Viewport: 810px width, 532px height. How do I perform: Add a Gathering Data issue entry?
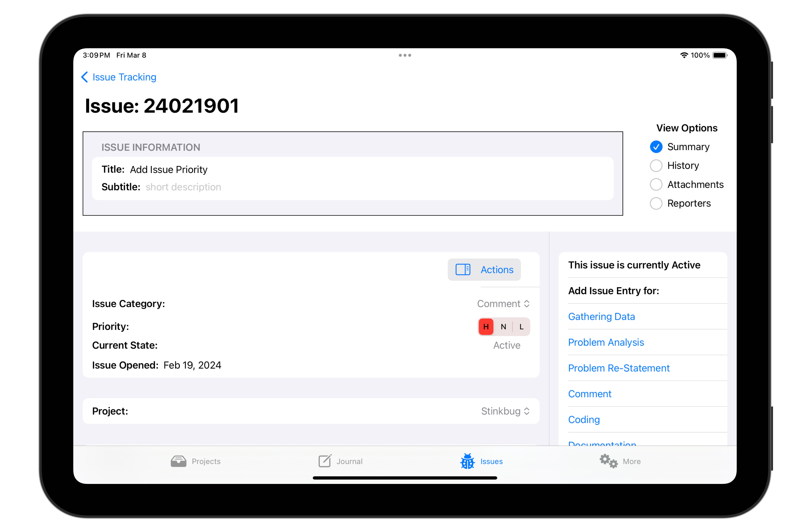[601, 316]
